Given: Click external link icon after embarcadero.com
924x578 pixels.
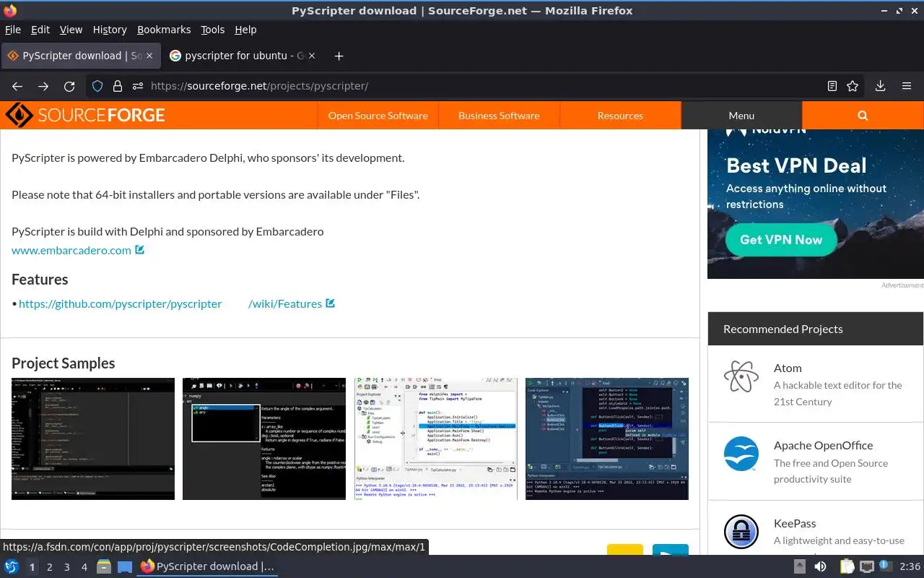Looking at the screenshot, I should pos(140,250).
